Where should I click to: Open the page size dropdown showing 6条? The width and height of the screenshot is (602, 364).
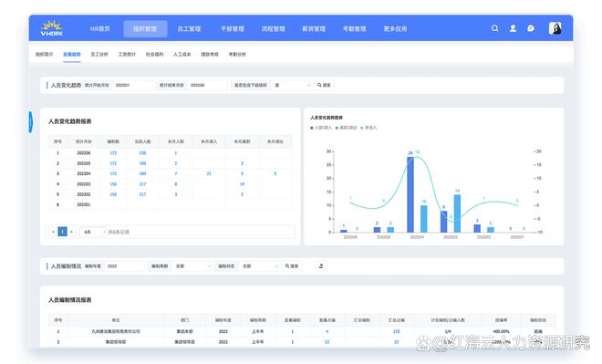click(x=92, y=232)
